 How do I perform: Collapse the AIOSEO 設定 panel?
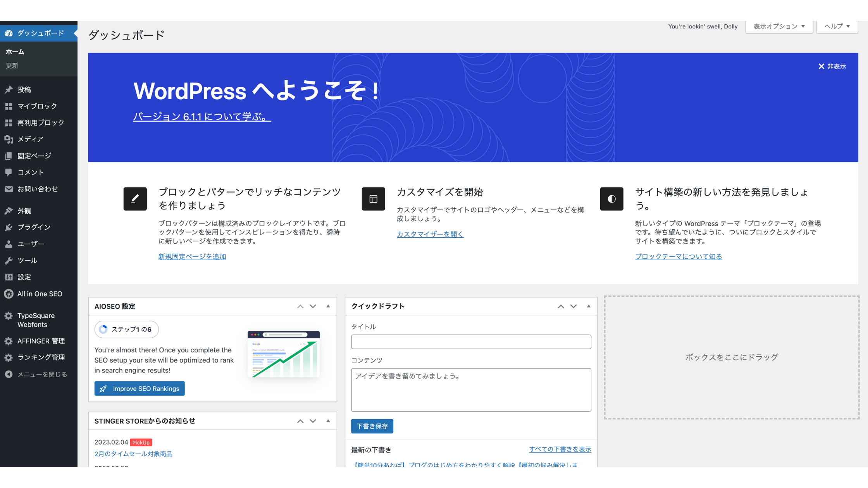click(x=328, y=306)
